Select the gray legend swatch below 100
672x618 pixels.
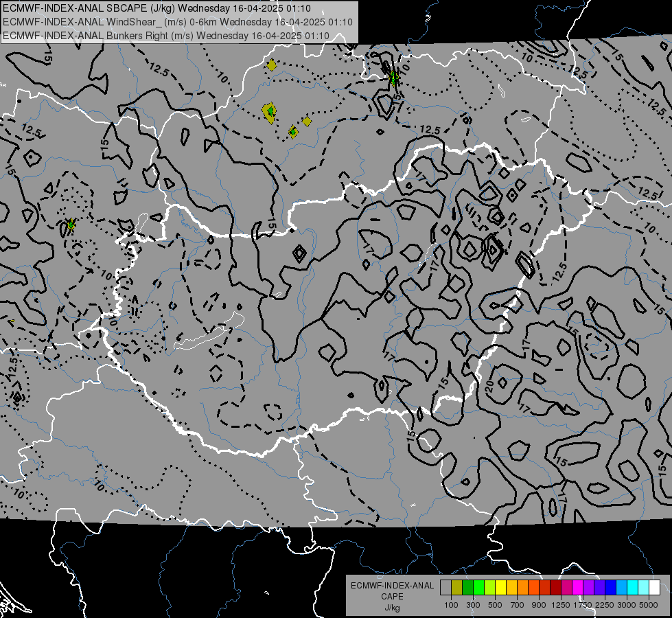445,588
